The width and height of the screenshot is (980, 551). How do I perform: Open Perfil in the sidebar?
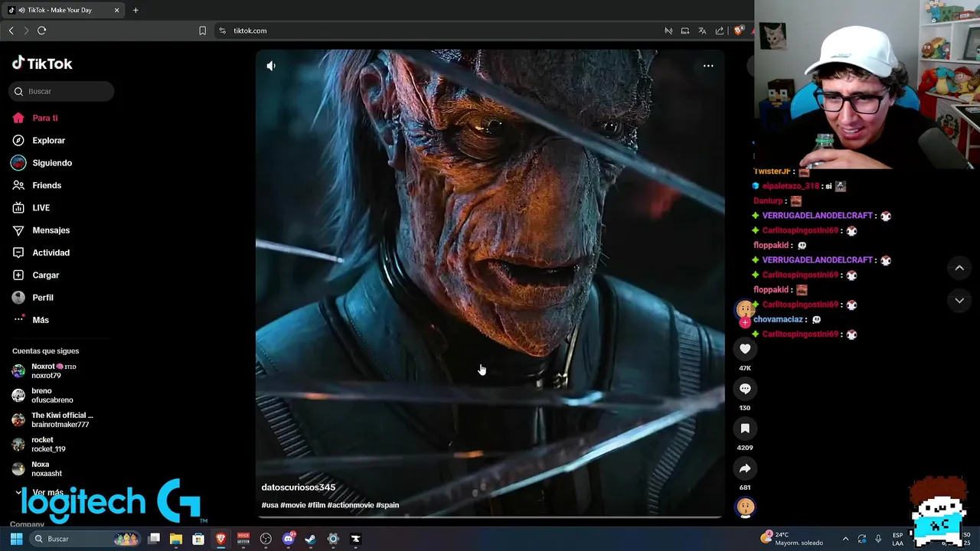43,298
